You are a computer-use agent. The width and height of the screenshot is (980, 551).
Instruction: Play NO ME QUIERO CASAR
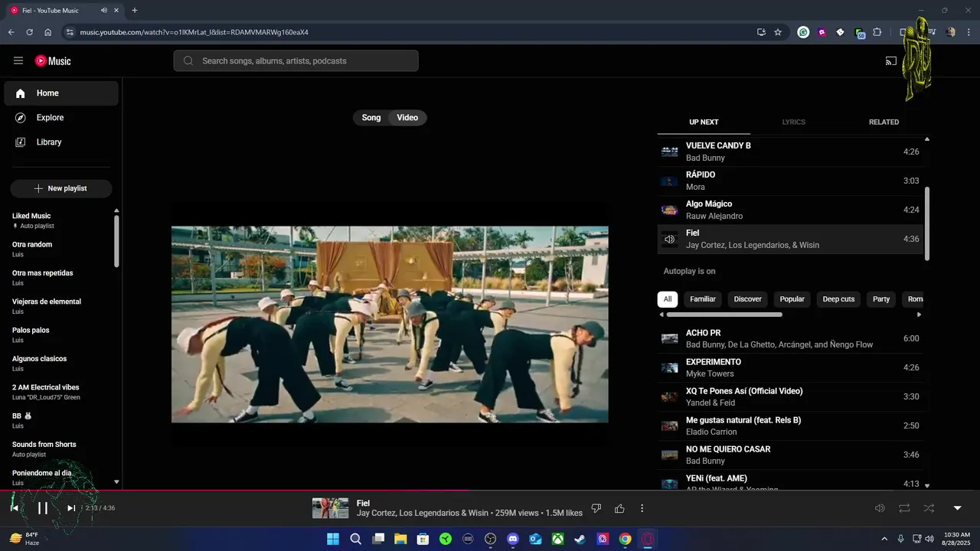click(x=790, y=455)
